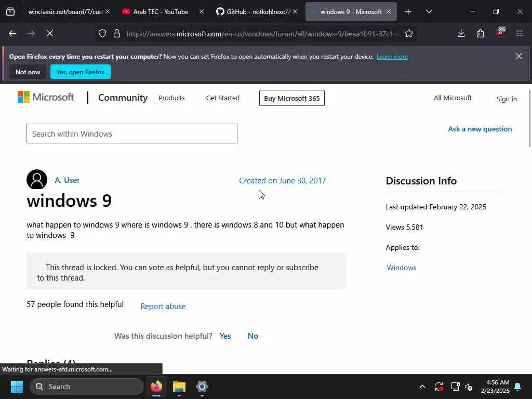Switch to GitHub notkohlrexo tab

click(254, 12)
